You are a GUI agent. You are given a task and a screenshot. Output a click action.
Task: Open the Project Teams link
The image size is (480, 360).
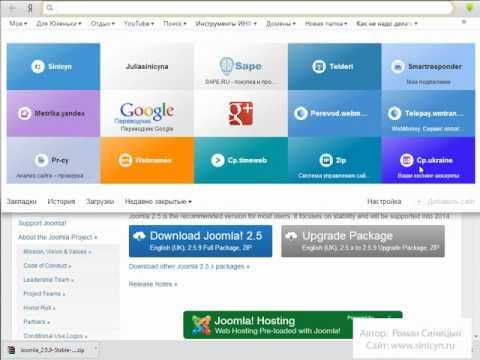44,294
